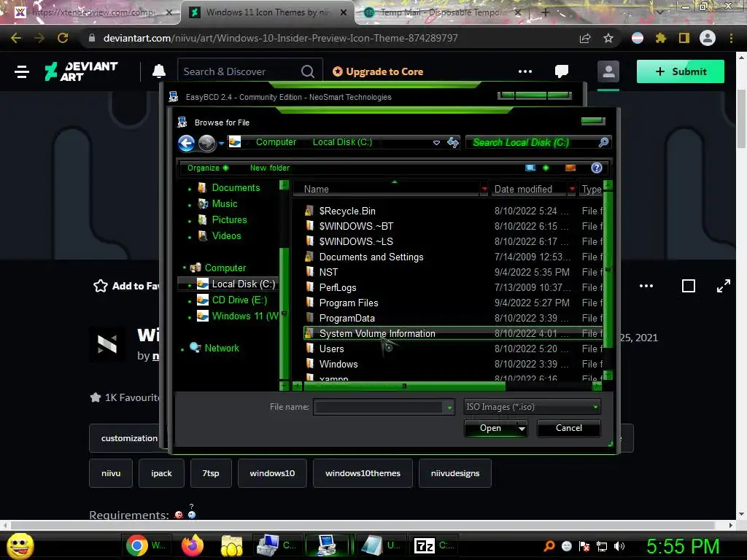
Task: Click the File name input field
Action: [x=379, y=407]
